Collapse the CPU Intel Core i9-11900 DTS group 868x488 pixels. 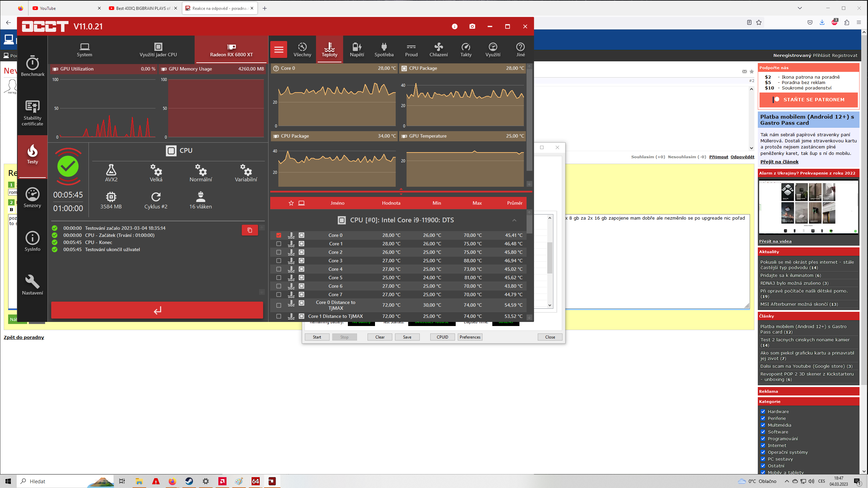click(514, 220)
